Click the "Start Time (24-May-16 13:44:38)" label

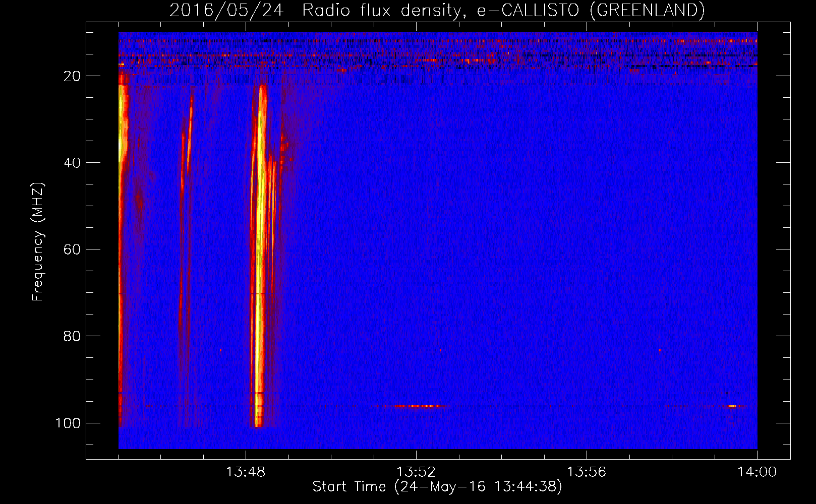437,487
